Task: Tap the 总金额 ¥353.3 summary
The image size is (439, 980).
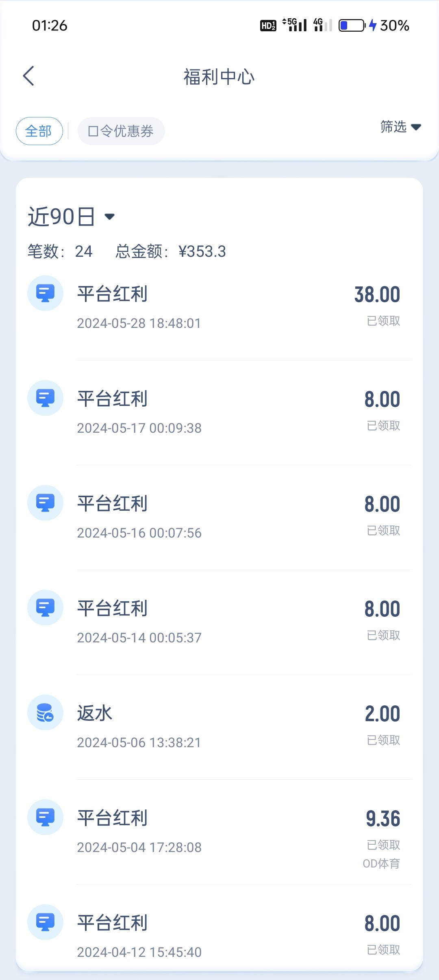Action: point(170,252)
